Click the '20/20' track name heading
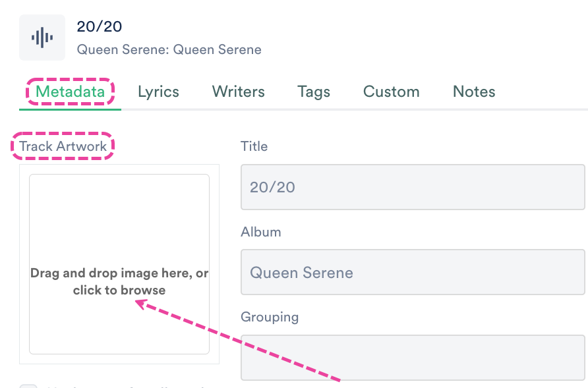The width and height of the screenshot is (588, 388). (100, 27)
